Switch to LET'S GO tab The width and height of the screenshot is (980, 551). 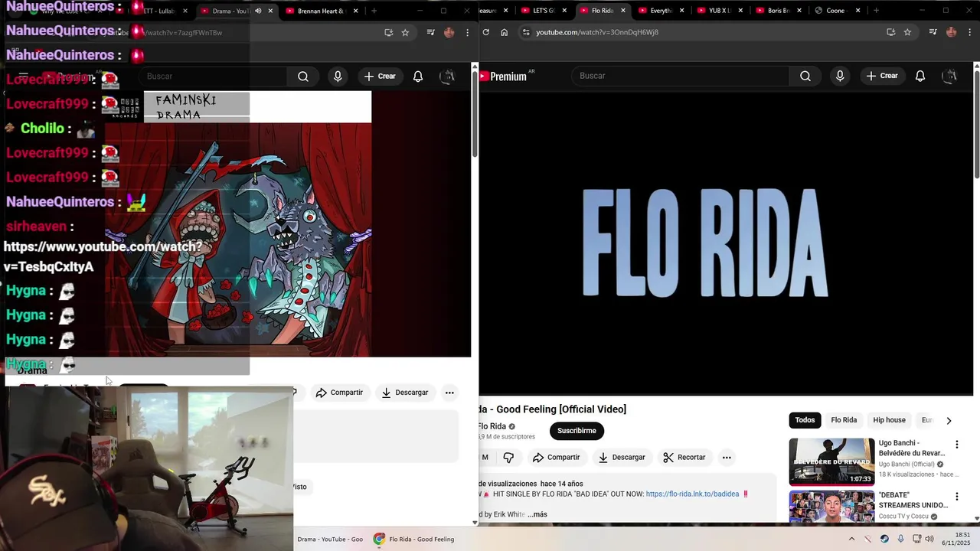(x=544, y=11)
